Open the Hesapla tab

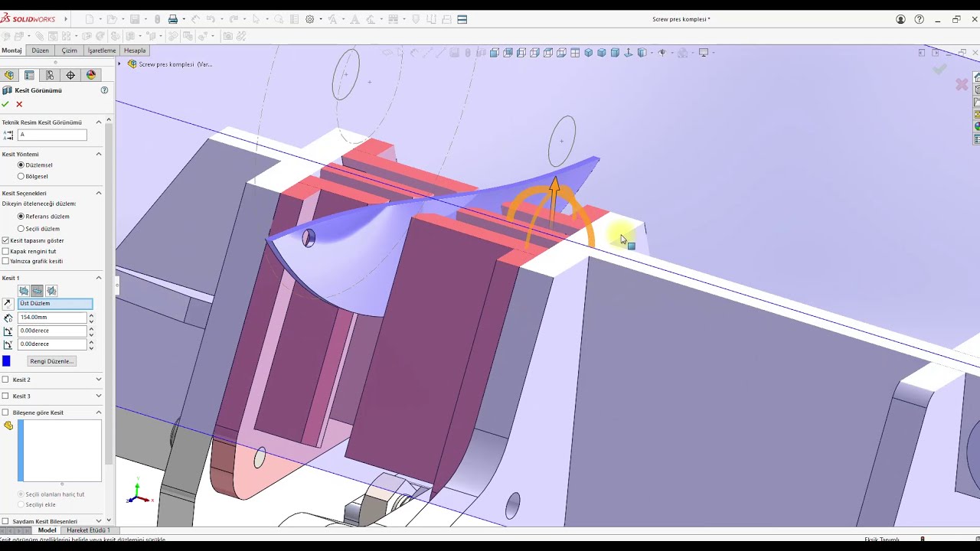pos(135,51)
